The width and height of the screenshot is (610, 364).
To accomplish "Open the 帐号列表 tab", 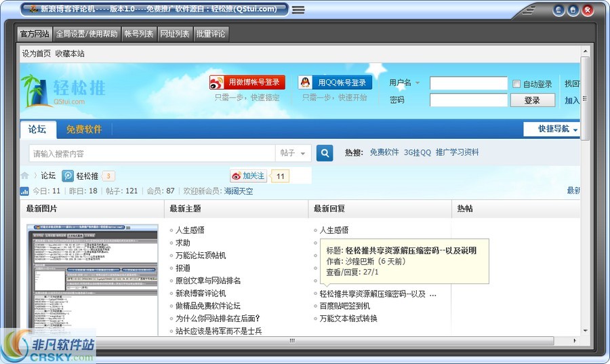I will point(138,34).
